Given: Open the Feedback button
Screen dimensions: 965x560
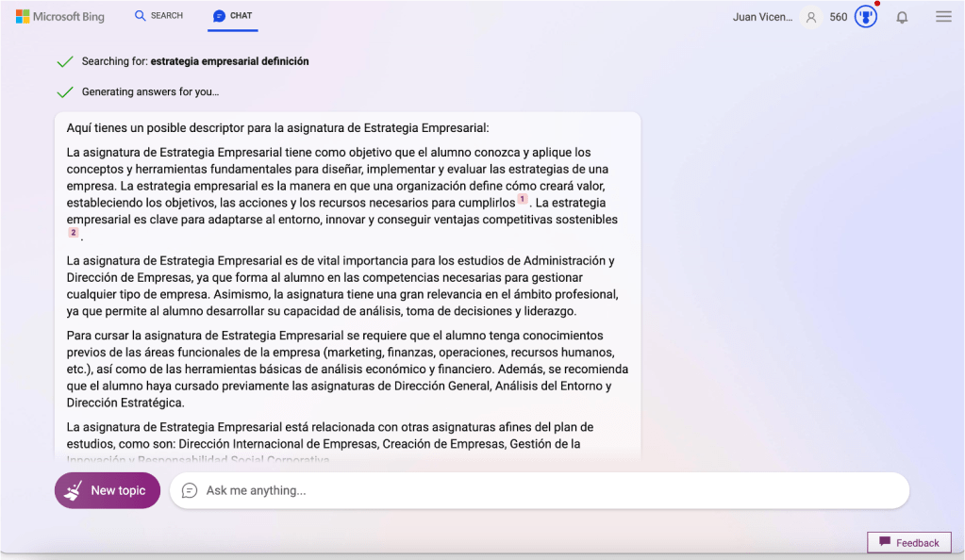Looking at the screenshot, I should point(908,543).
